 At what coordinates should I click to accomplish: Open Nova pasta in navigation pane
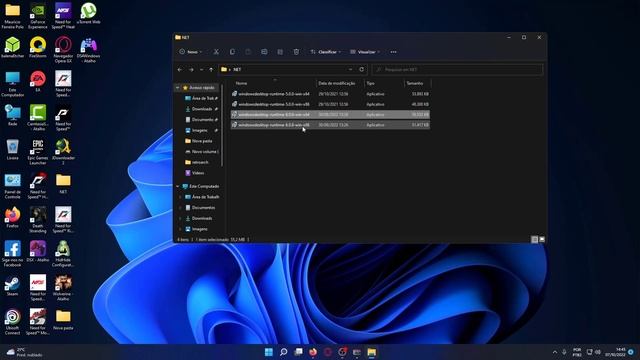199,141
